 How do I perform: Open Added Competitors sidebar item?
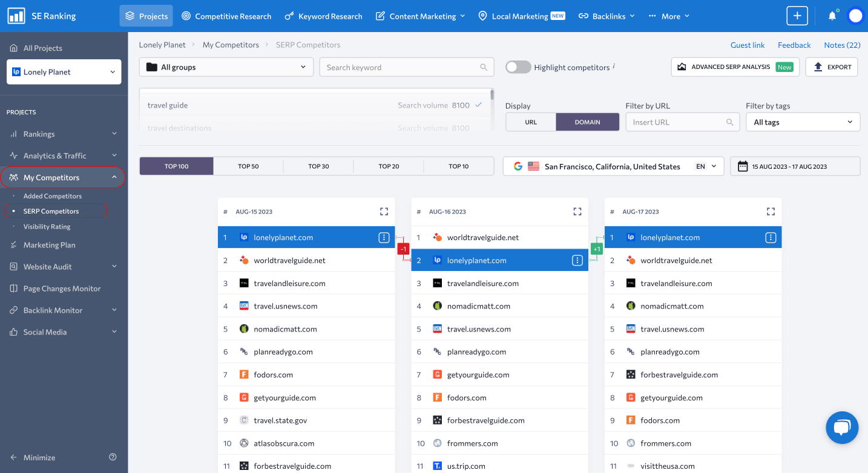(x=53, y=196)
